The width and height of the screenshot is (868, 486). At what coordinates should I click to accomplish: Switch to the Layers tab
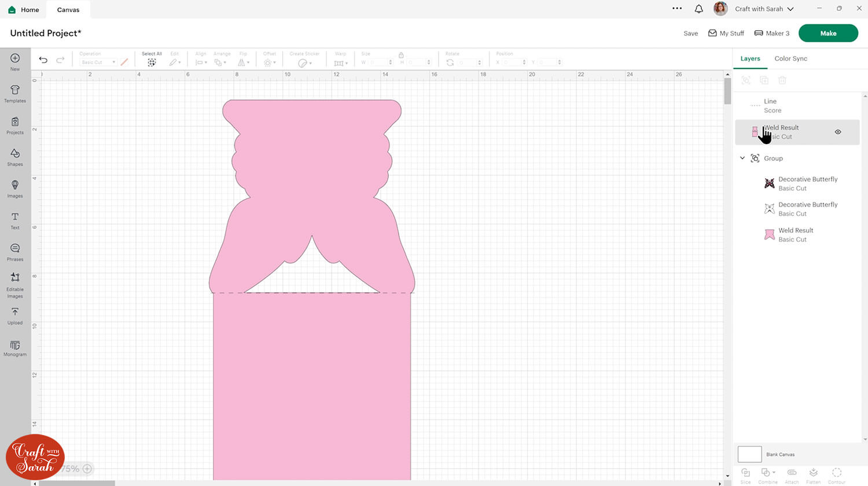[750, 58]
